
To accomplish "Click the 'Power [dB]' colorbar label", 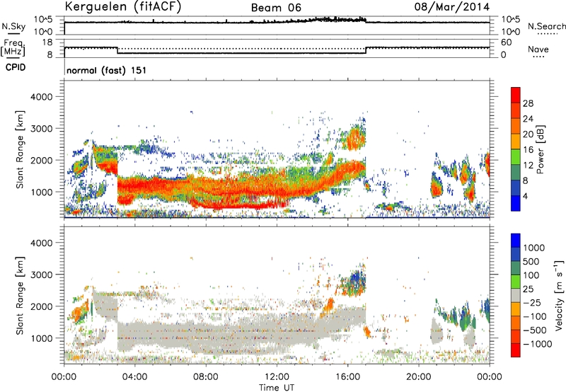I will [540, 149].
